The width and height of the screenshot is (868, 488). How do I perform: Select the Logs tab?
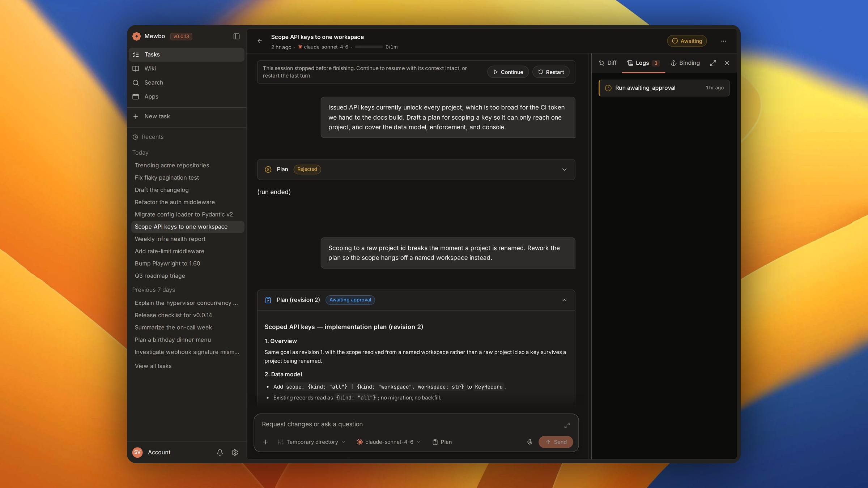(643, 63)
